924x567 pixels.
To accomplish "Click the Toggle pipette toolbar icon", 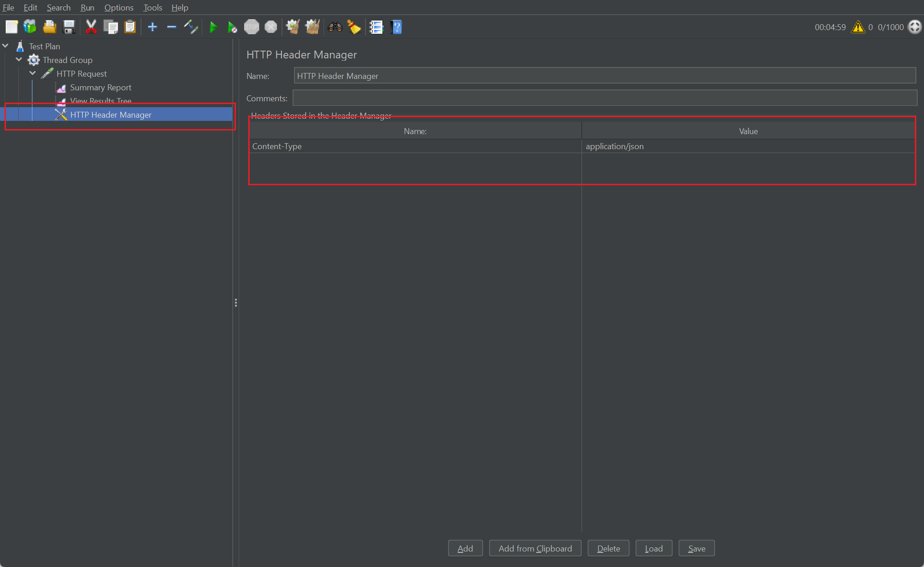I will click(x=191, y=27).
